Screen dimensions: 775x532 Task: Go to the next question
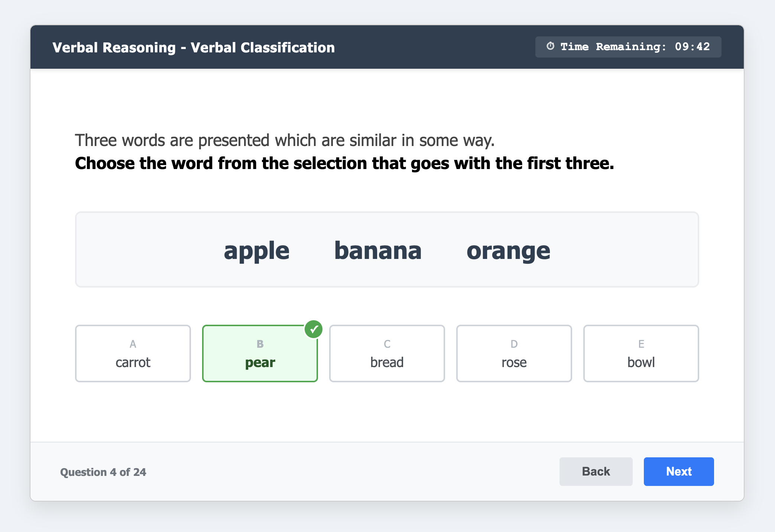click(x=678, y=471)
